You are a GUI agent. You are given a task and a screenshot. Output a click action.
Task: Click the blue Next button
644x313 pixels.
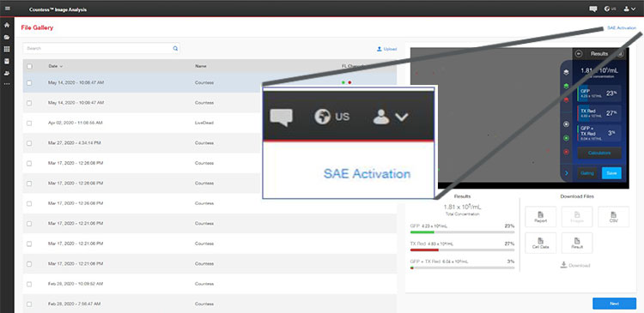(x=615, y=304)
